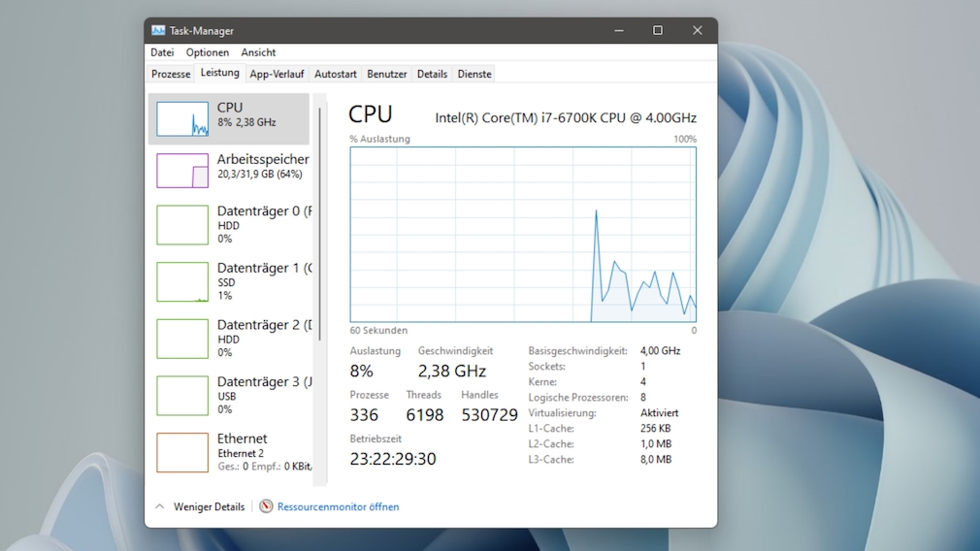Click the Ressourcenmonitor öffnen link
The width and height of the screenshot is (980, 551).
(x=338, y=506)
